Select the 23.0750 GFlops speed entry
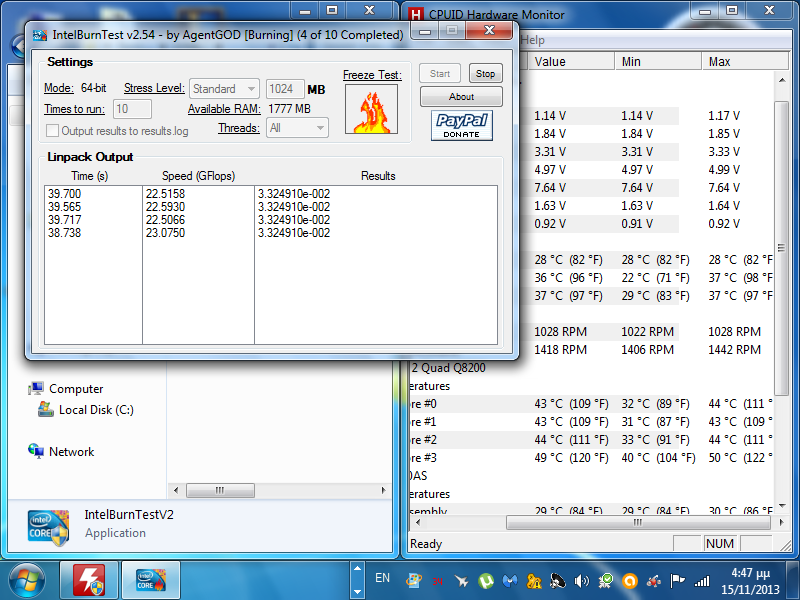Screen dimensions: 800x600 [x=165, y=233]
